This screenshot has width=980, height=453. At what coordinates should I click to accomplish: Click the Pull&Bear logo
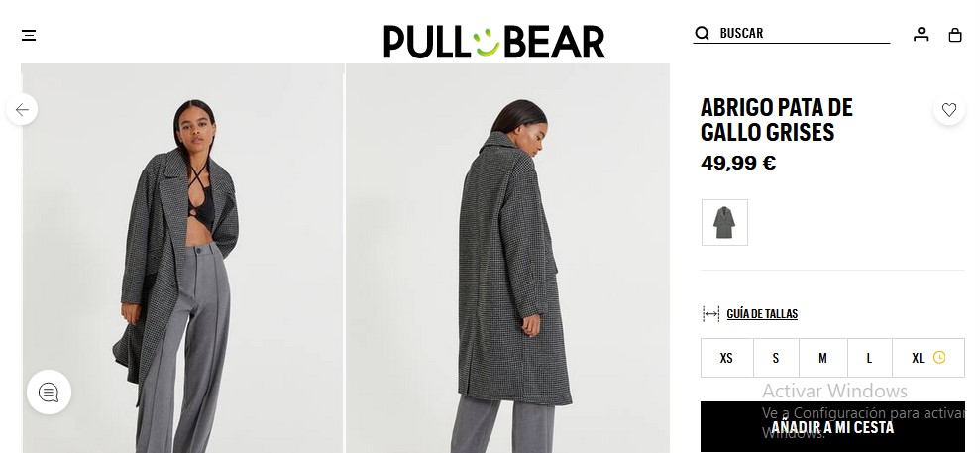point(493,42)
